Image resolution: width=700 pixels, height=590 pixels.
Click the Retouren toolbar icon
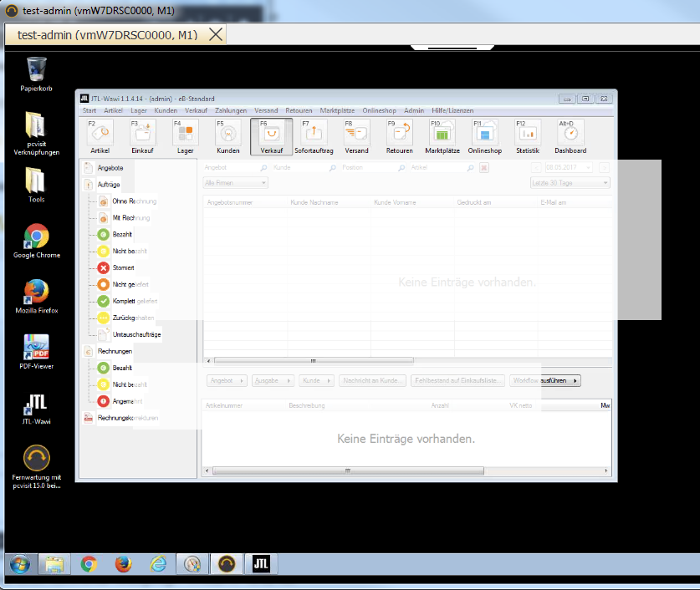[399, 136]
